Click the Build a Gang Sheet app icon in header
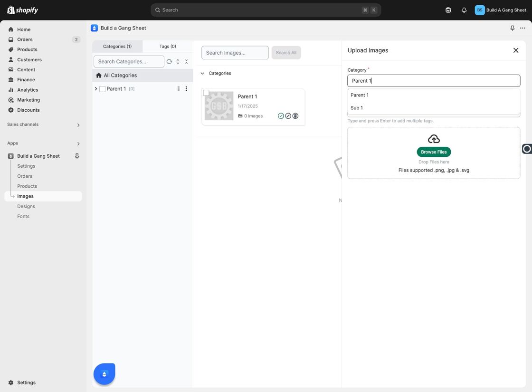Screen dimensions: 532x392 click(x=95, y=28)
